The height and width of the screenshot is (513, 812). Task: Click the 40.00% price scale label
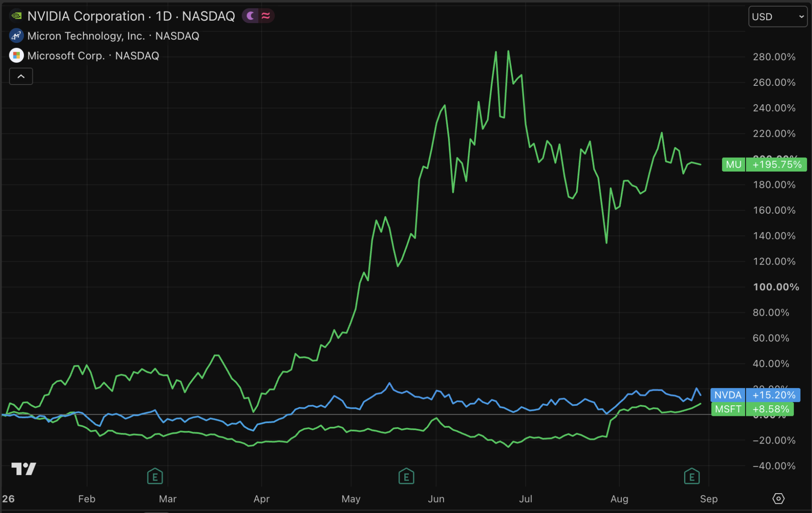[x=771, y=364]
